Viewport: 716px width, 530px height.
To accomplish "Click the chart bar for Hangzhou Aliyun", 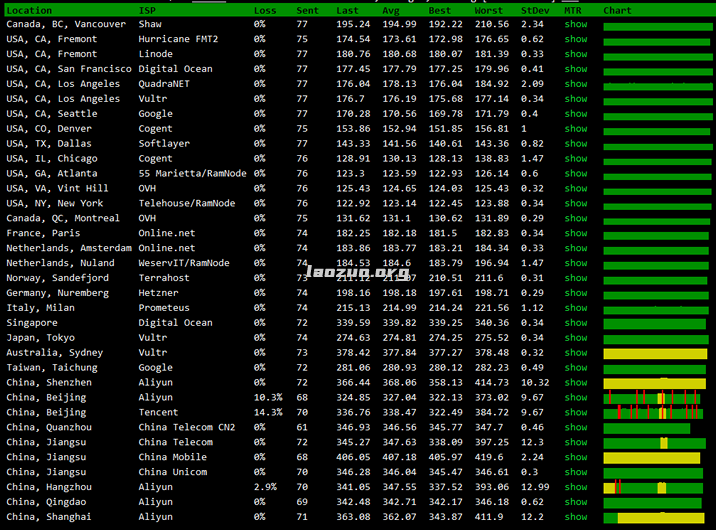I will point(657,487).
